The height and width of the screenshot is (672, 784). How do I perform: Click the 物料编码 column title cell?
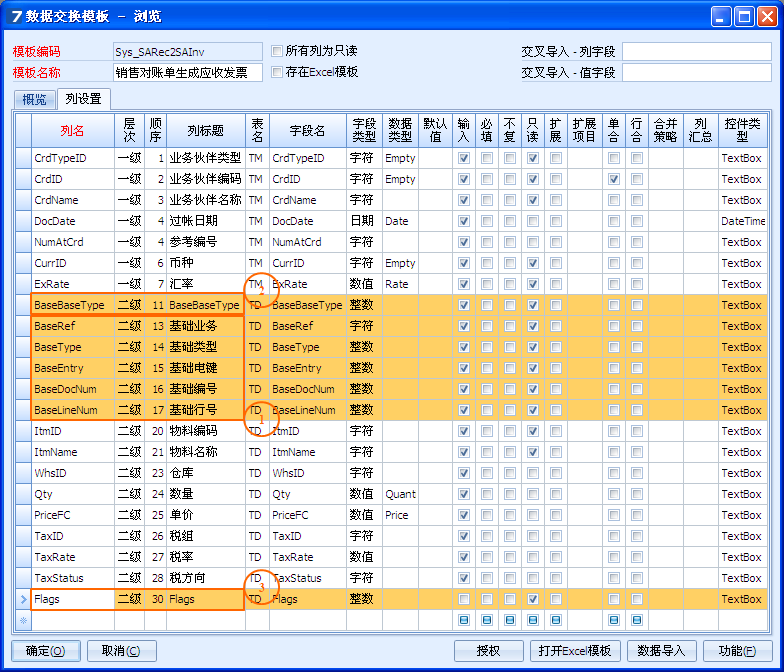[206, 431]
